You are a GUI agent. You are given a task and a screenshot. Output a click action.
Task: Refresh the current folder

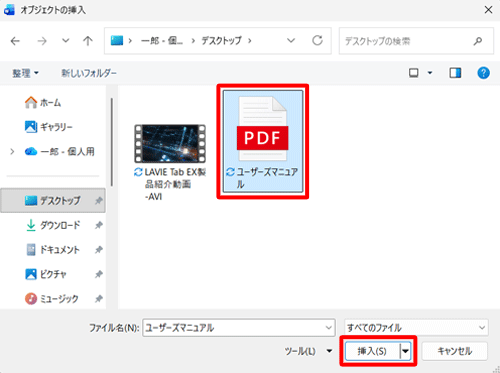[317, 41]
